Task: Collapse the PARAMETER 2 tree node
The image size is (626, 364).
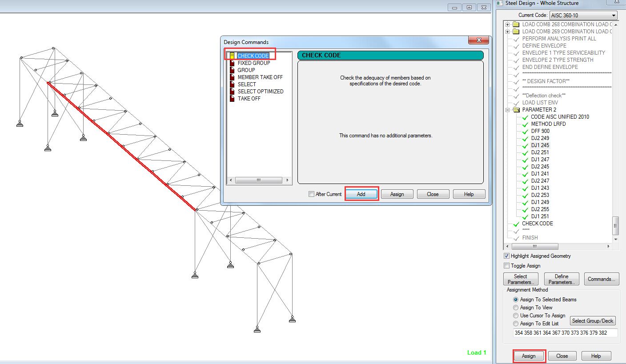Action: tap(508, 110)
